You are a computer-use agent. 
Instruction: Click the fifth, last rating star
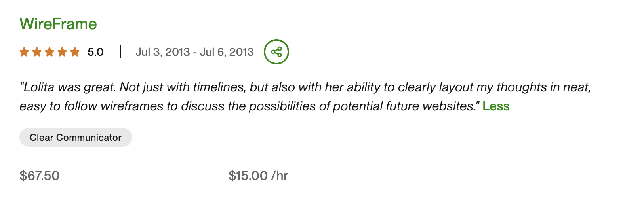click(x=75, y=52)
